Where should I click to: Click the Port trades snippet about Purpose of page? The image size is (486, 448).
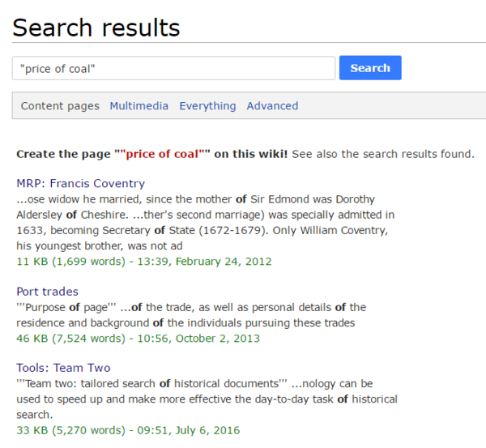click(191, 315)
